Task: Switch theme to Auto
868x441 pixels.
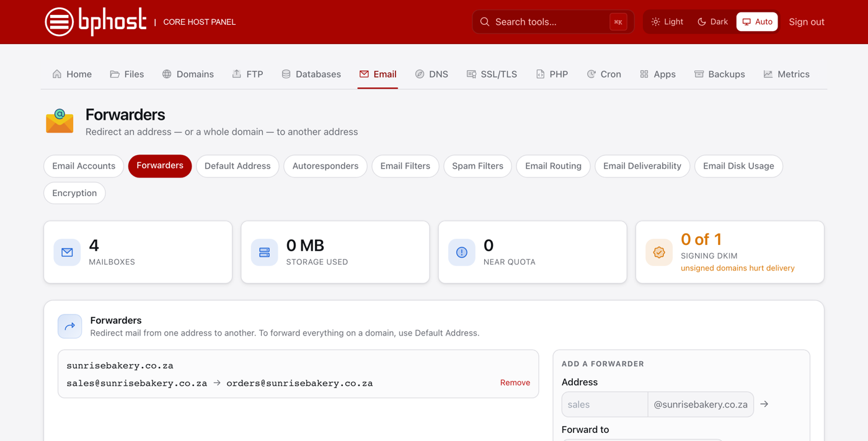Action: pos(757,22)
